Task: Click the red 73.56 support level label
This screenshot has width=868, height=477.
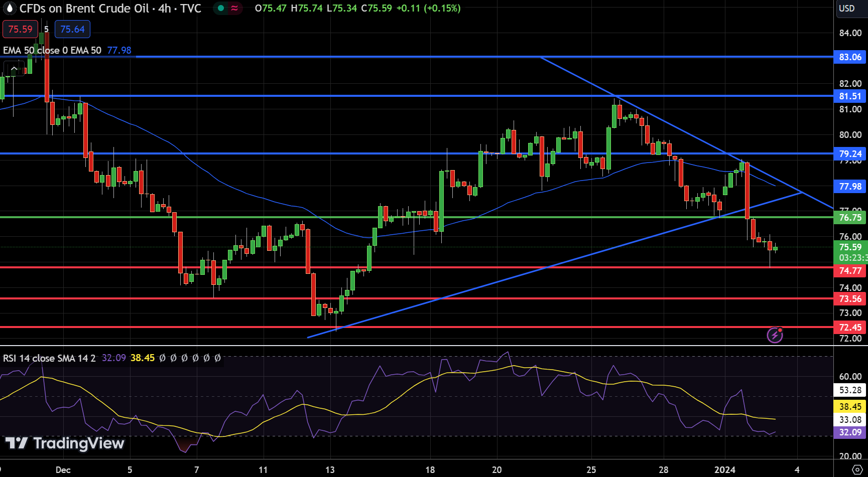Action: coord(850,299)
